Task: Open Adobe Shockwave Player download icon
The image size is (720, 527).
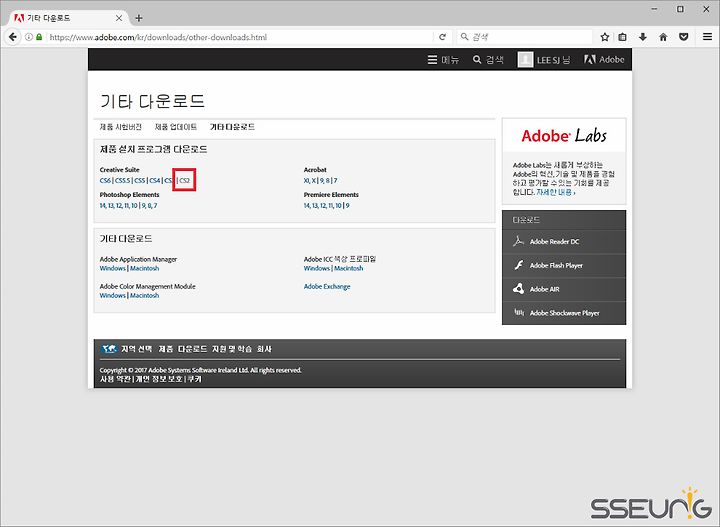Action: (519, 312)
